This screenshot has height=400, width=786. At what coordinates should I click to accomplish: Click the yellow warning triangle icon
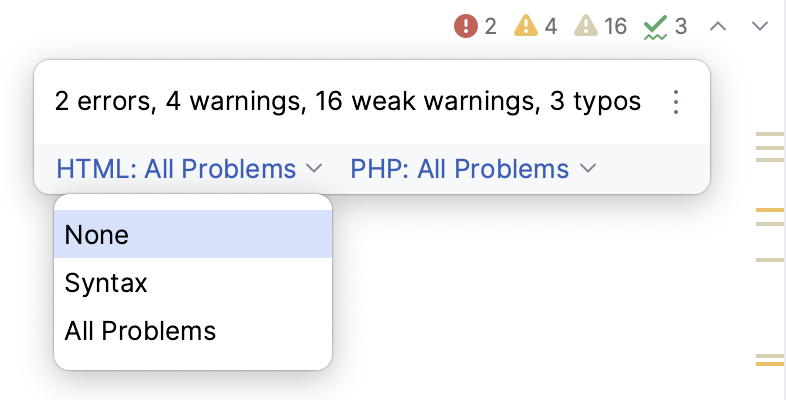point(526,26)
